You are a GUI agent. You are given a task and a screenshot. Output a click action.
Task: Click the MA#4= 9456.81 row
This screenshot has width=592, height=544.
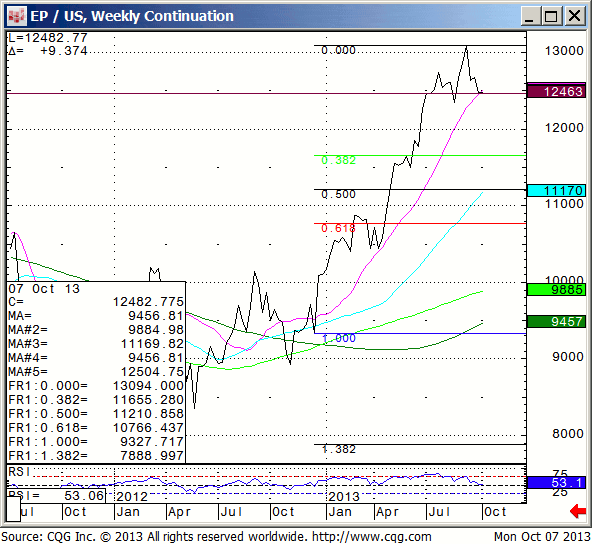[96, 358]
